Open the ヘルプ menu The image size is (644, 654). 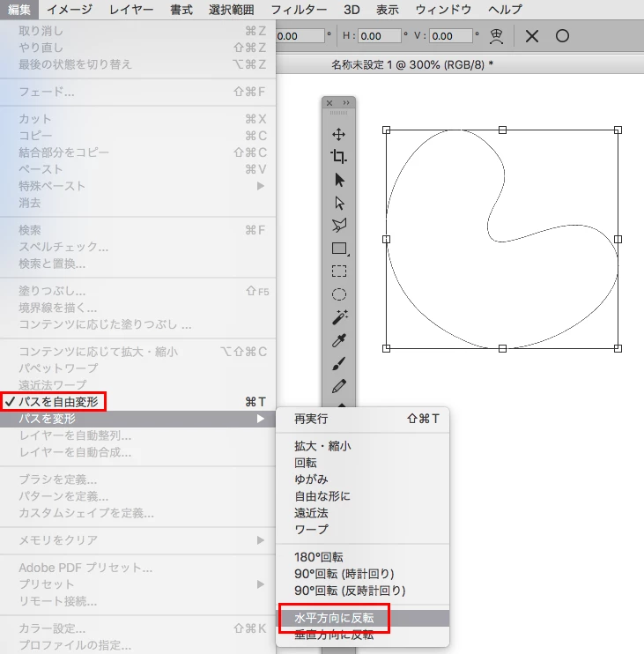click(x=505, y=9)
